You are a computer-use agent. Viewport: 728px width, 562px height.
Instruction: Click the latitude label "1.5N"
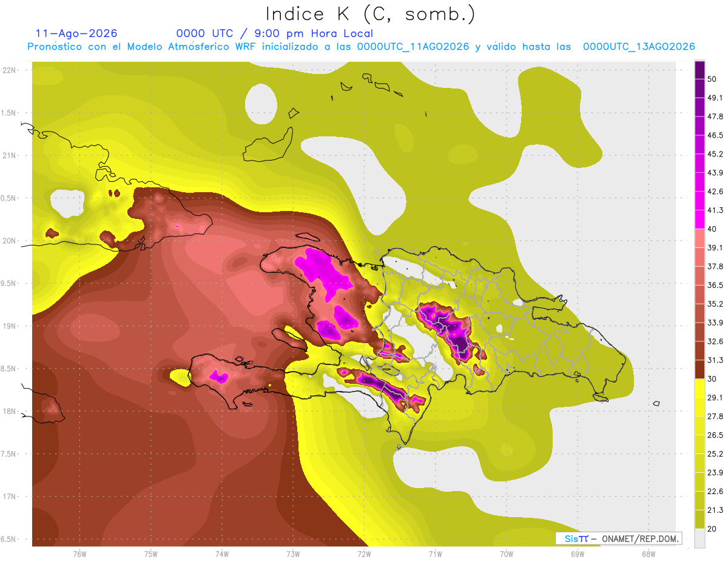coord(8,113)
